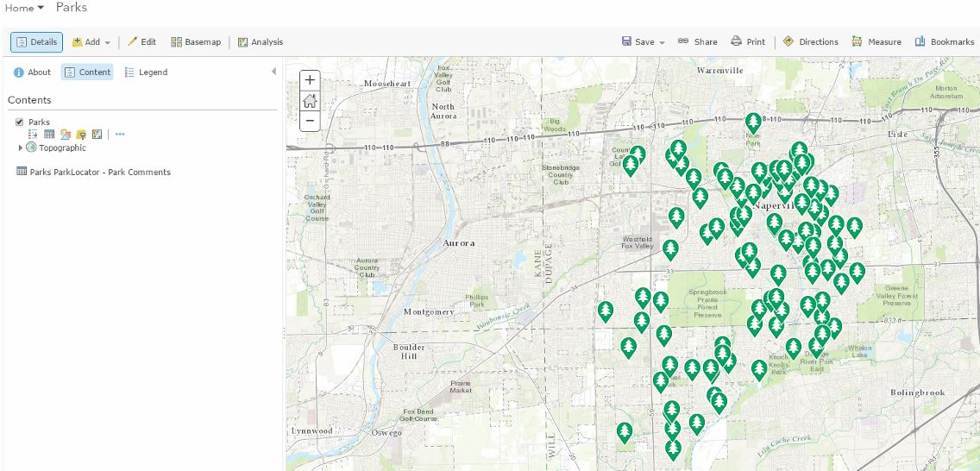Viewport: 980px width, 471px height.
Task: Open the Save dropdown
Action: click(644, 42)
